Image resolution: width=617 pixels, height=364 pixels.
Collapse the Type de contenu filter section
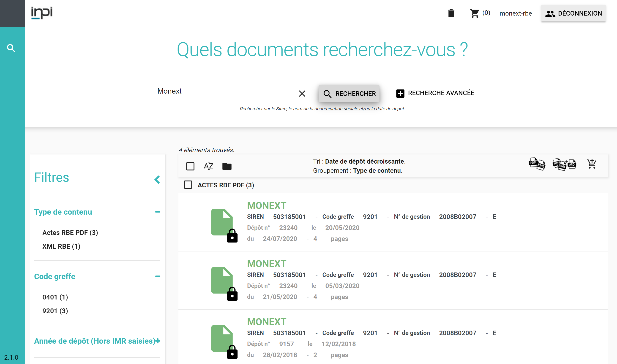coord(158,212)
